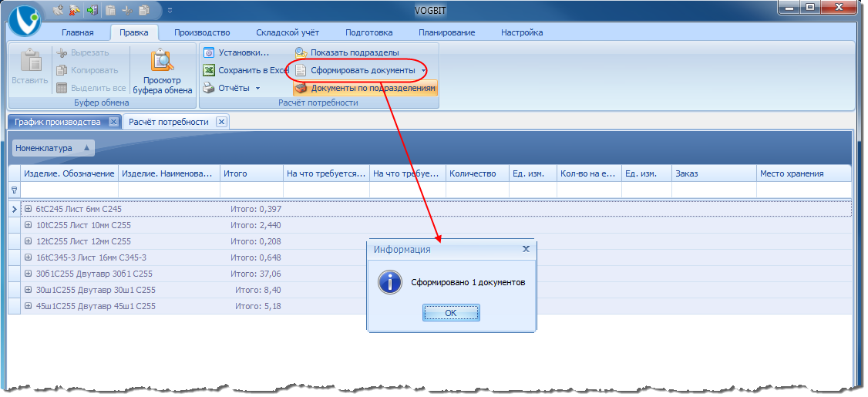Toggle sort on the Номенклатура grouping chip

[x=54, y=148]
